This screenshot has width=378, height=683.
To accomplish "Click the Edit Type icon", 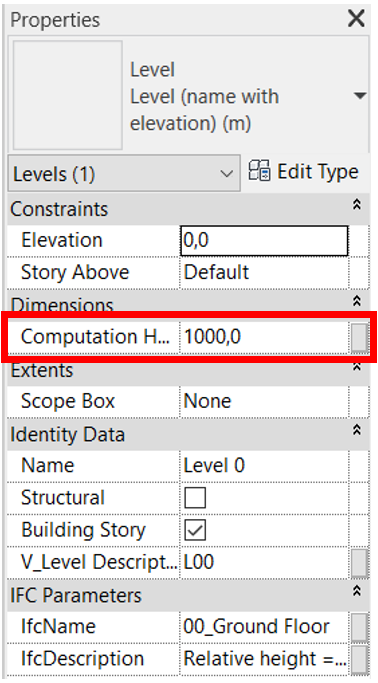I will 260,172.
